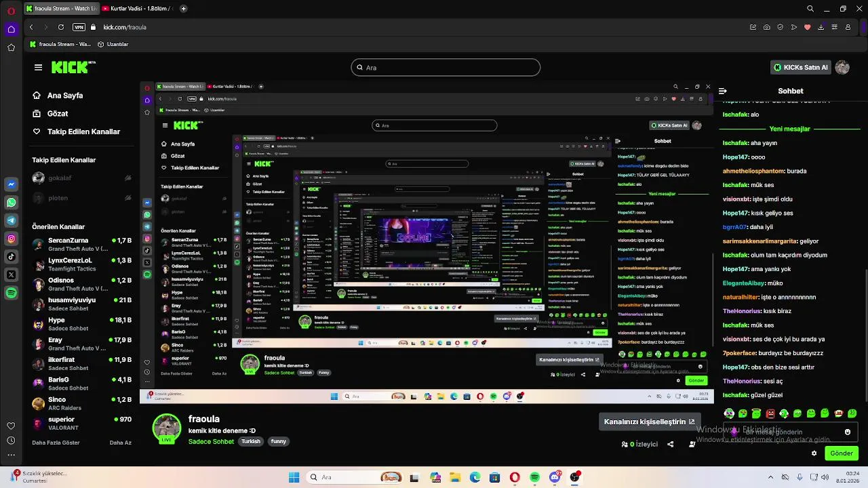Click the Opera menu logo
Image resolution: width=868 pixels, height=488 pixels.
[11, 10]
